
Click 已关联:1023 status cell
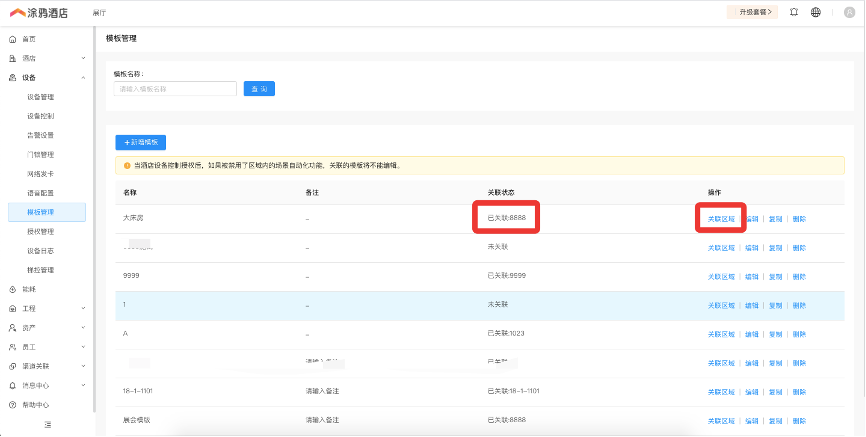click(x=506, y=333)
